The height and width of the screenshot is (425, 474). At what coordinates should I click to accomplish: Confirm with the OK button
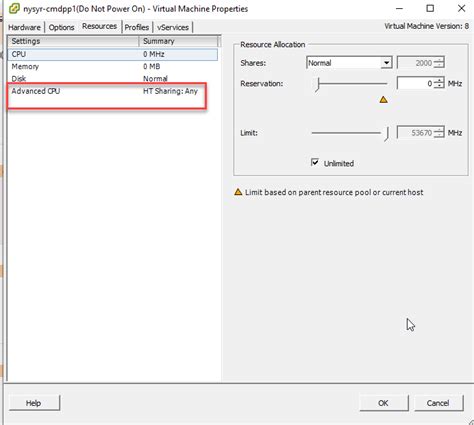[x=383, y=403]
